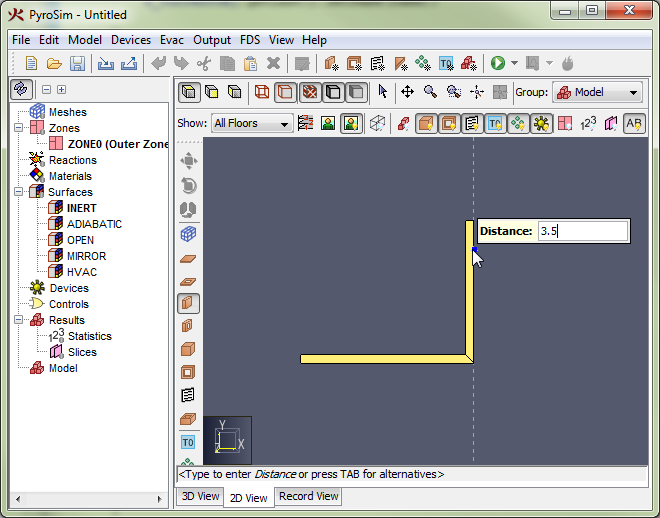This screenshot has width=660, height=518.
Task: Select the Draw Mesh tool in side toolbar
Action: (x=188, y=234)
